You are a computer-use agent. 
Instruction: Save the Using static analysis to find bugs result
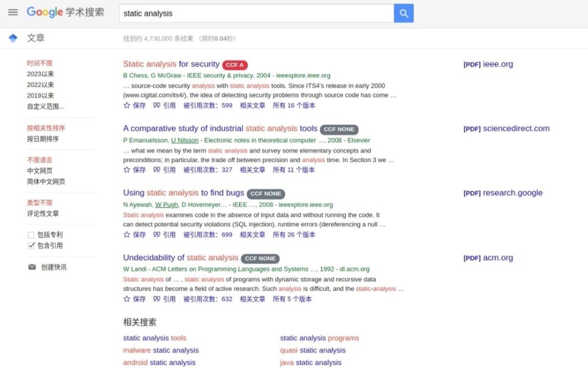[135, 235]
